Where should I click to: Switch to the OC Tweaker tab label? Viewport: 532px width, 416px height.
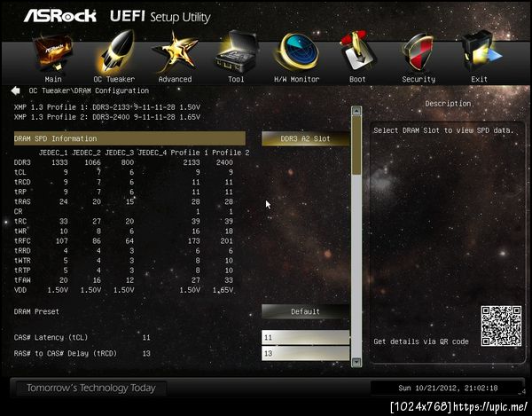(x=114, y=80)
